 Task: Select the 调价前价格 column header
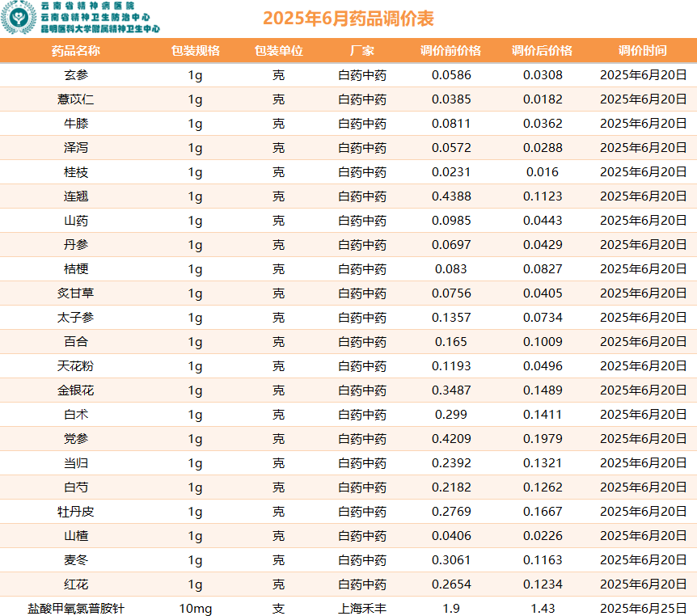(x=451, y=51)
